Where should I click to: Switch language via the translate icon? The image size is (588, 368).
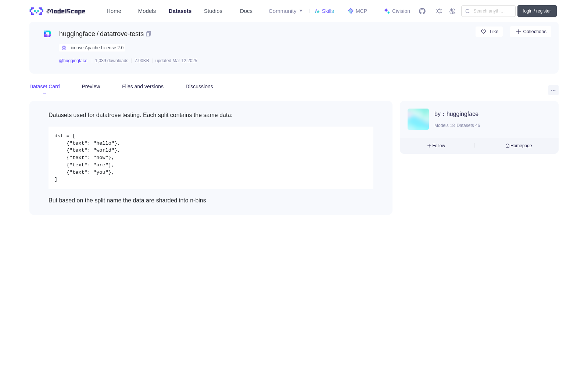[452, 11]
